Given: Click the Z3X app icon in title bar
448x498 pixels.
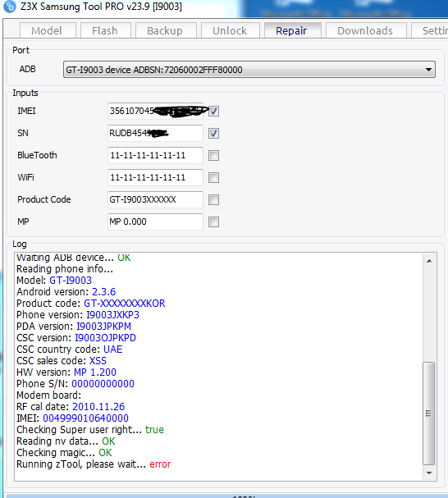Looking at the screenshot, I should (x=9, y=7).
